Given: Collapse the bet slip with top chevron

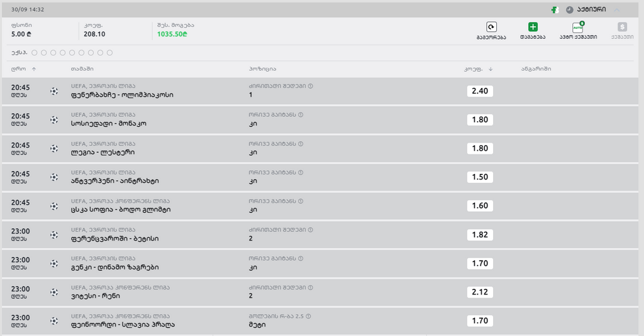Looking at the screenshot, I should [617, 10].
